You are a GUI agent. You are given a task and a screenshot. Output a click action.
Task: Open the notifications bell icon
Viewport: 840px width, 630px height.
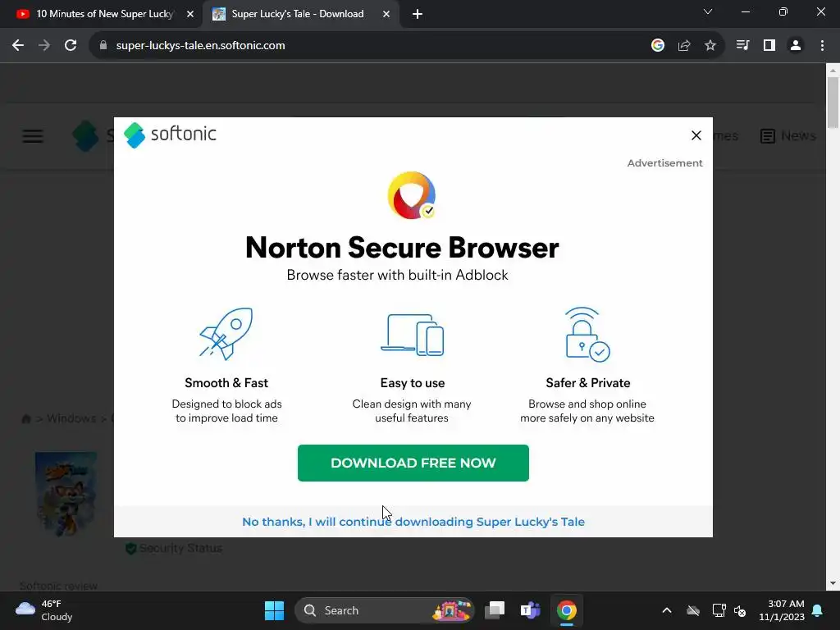tap(818, 610)
